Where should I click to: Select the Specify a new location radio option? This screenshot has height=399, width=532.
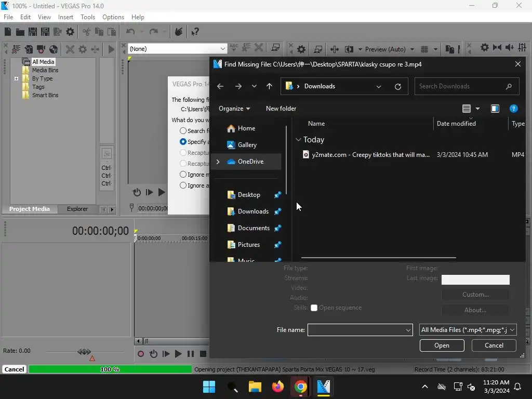pos(183,141)
